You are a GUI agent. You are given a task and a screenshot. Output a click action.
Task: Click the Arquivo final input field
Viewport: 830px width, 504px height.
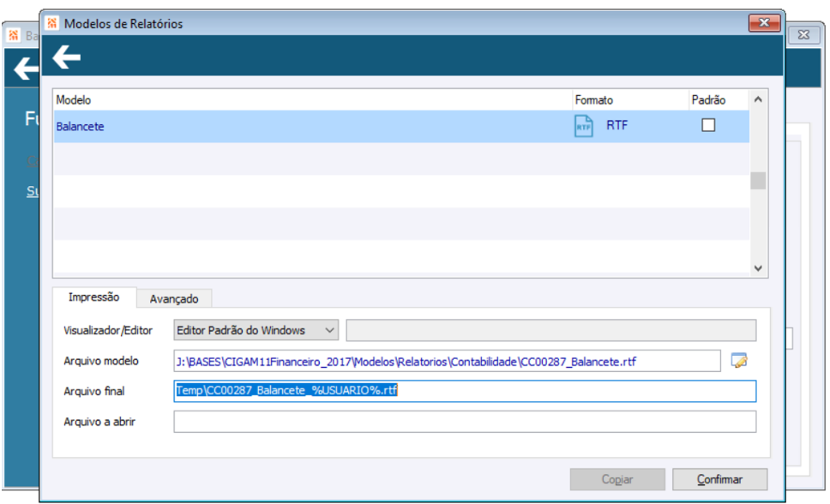click(x=465, y=391)
